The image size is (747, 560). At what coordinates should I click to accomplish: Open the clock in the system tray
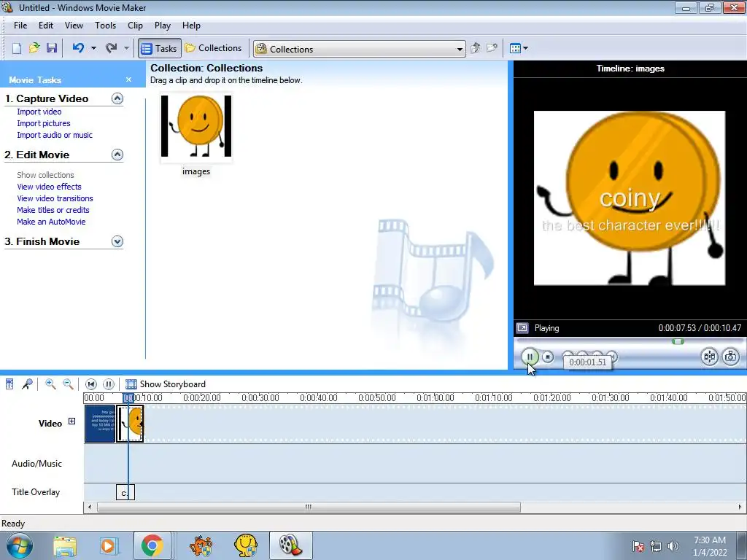(x=709, y=546)
